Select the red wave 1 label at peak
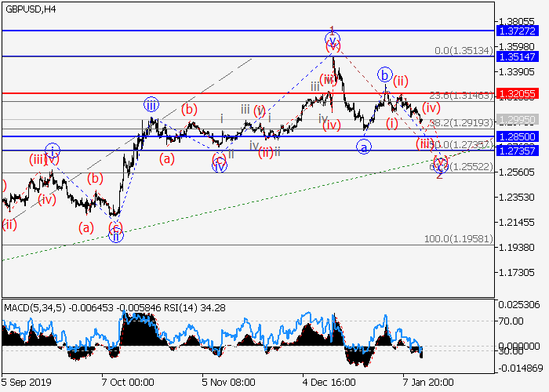Screen dimensions: 549x392 point(333,29)
